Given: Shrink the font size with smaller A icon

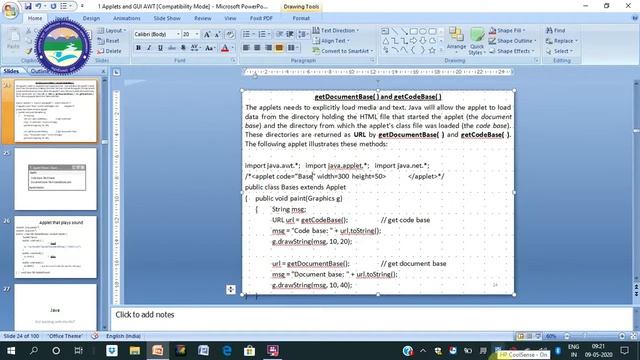Looking at the screenshot, I should coord(218,34).
